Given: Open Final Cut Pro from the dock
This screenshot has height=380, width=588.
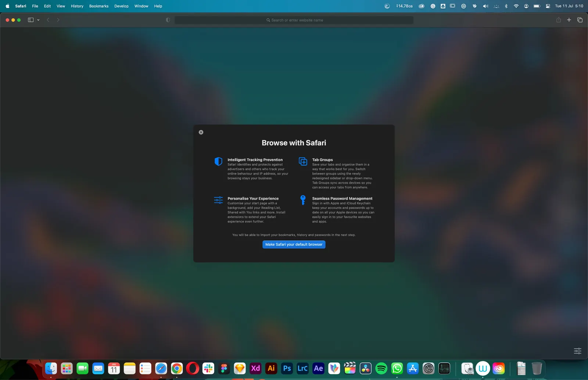Looking at the screenshot, I should pyautogui.click(x=350, y=368).
